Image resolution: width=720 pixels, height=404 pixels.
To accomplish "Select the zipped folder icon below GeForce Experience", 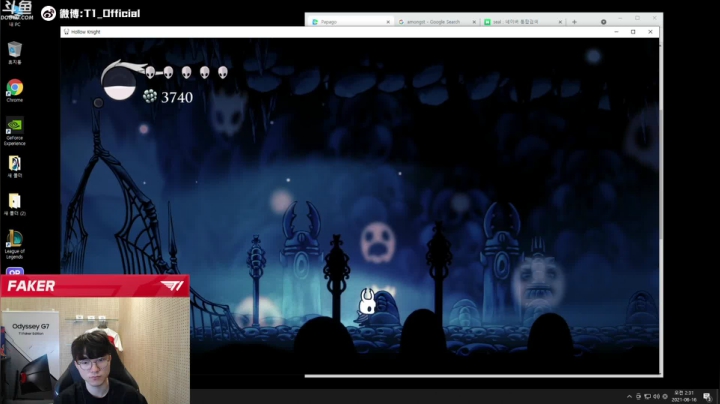I will [x=15, y=167].
